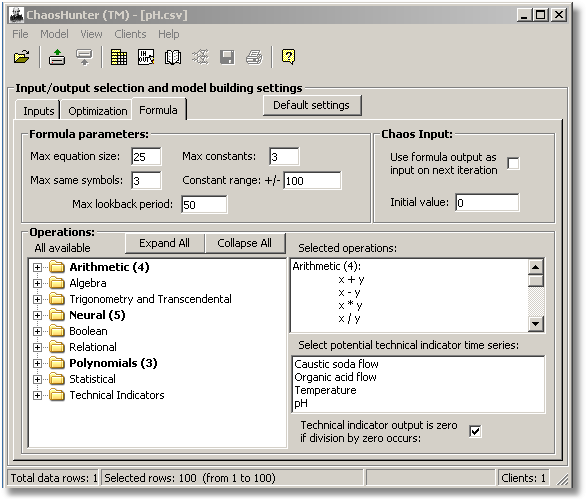The image size is (587, 502).
Task: Click the Polynomials (3) folder icon
Action: click(57, 363)
